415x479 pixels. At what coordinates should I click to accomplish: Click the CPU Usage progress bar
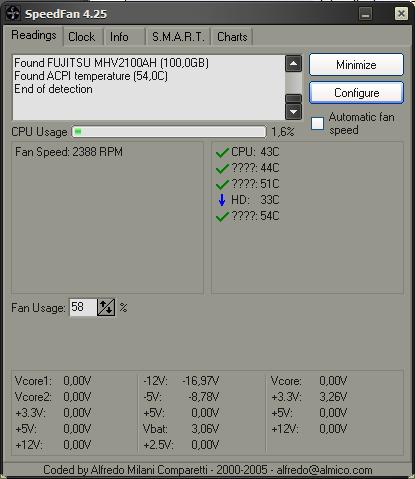169,132
